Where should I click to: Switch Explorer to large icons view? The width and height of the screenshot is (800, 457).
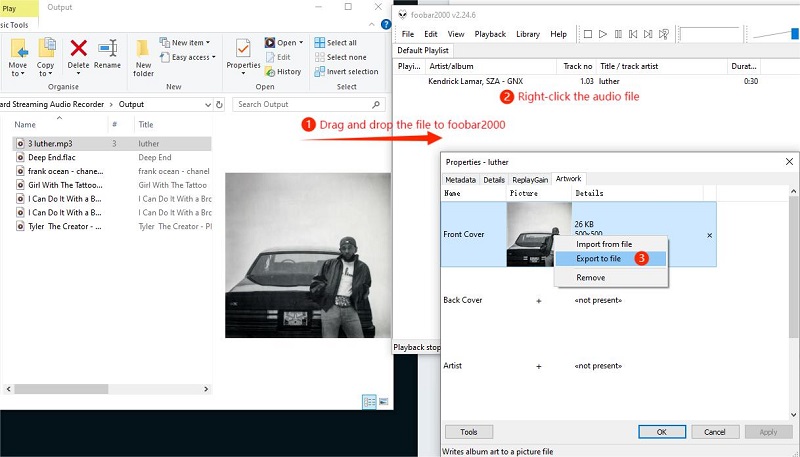(x=383, y=401)
